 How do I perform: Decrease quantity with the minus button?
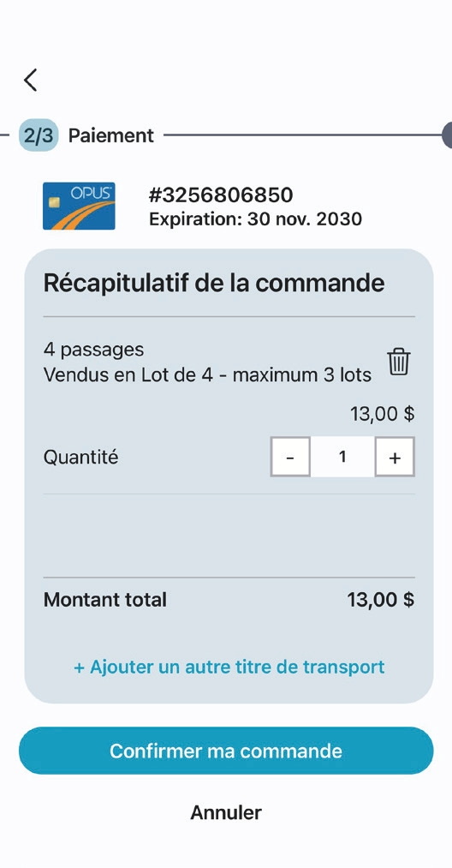pos(290,457)
